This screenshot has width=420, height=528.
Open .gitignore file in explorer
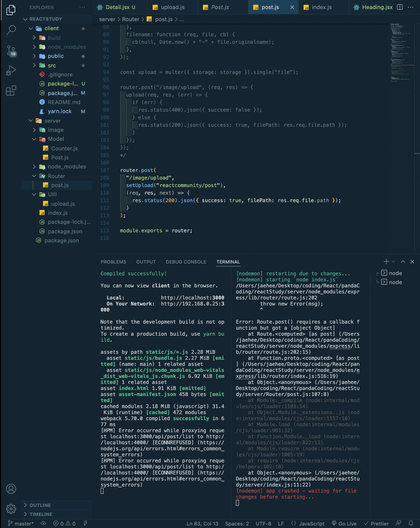(x=57, y=75)
